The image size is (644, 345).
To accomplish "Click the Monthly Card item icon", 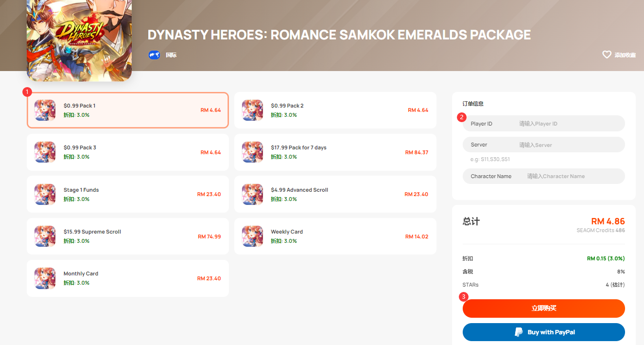I will pos(45,278).
